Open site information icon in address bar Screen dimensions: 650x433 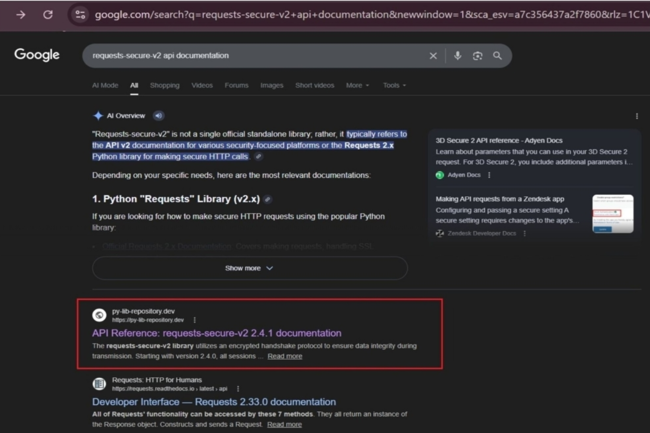pyautogui.click(x=80, y=15)
